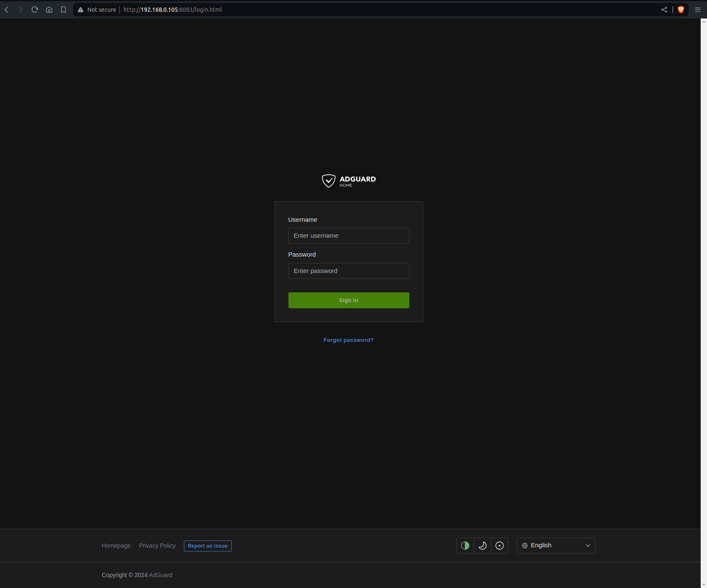Viewport: 707px width, 588px height.
Task: Focus the Enter password field
Action: 348,271
